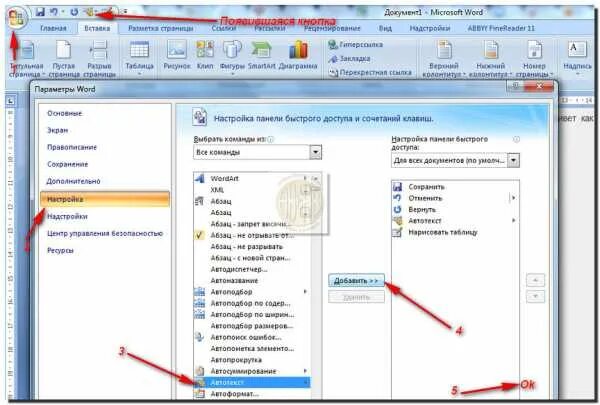Open Ресурсы options category
Screen dimensions: 600x405
(104, 251)
